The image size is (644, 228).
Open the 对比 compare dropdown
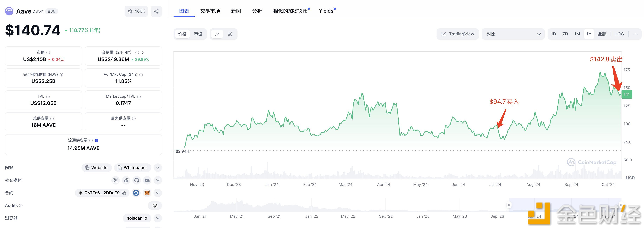(513, 34)
